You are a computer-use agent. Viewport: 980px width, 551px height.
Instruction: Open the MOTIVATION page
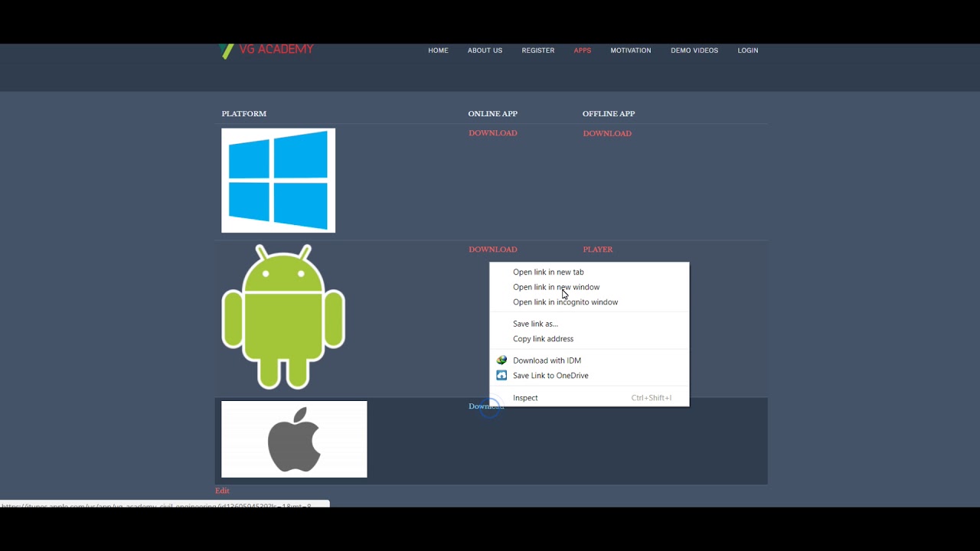click(x=631, y=51)
